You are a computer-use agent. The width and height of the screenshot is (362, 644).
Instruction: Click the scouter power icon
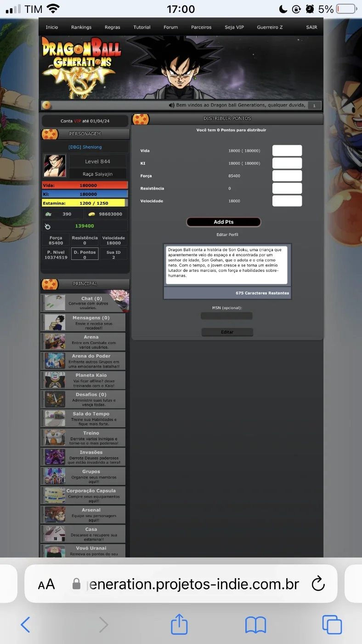47,226
